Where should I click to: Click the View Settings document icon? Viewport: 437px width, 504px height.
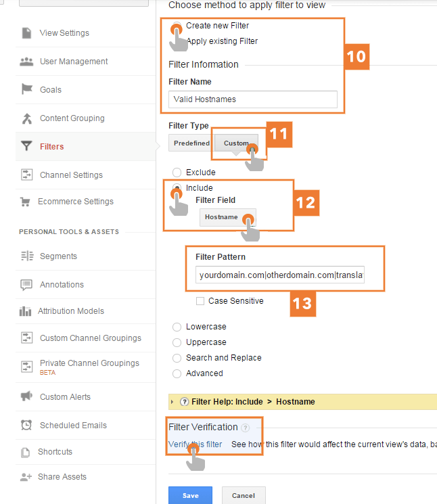(26, 33)
